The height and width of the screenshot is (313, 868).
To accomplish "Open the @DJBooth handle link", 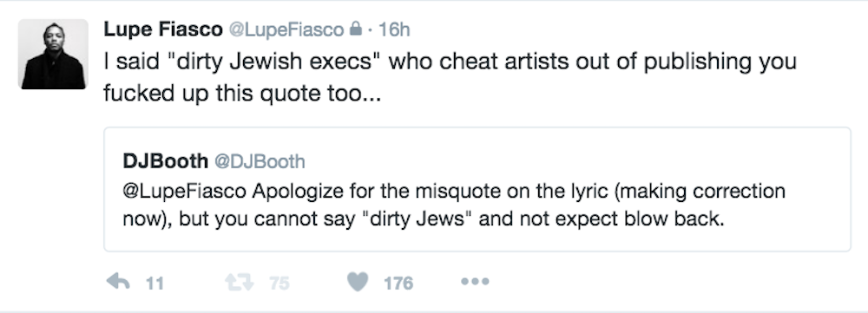I will (259, 161).
